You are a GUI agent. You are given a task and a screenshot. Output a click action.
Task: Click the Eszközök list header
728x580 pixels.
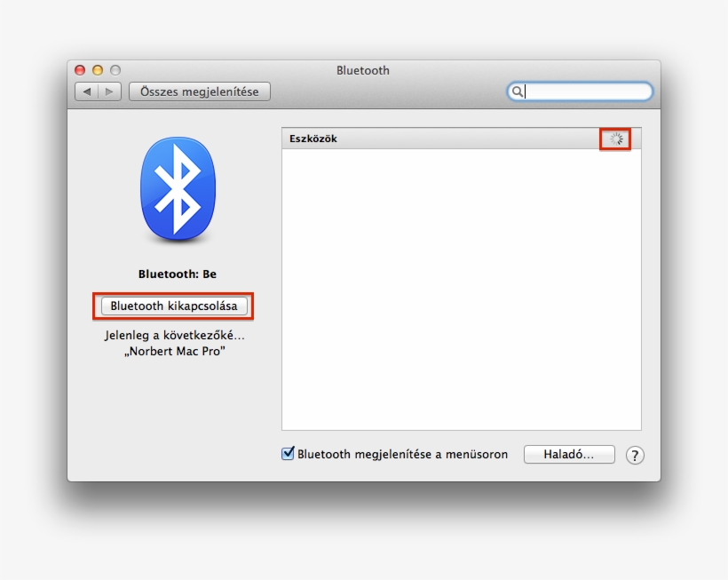pos(462,139)
